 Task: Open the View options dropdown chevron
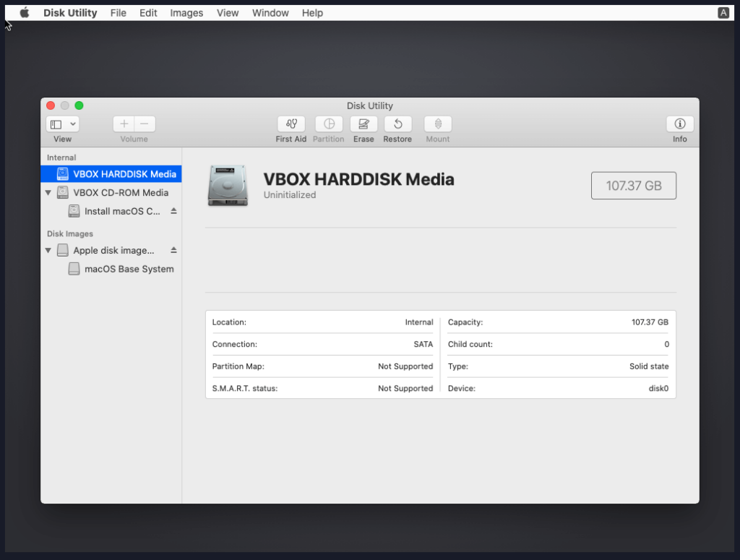pyautogui.click(x=73, y=124)
